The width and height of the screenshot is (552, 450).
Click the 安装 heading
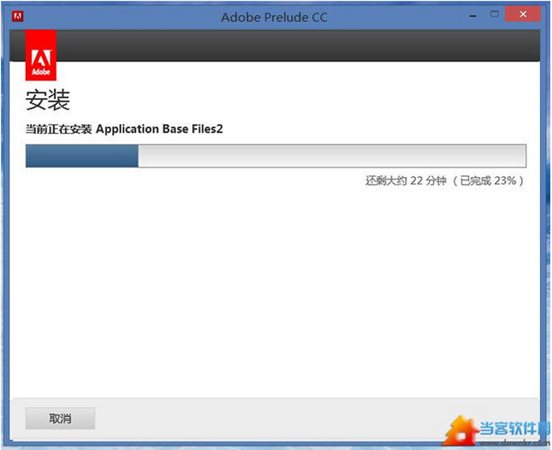coord(48,100)
